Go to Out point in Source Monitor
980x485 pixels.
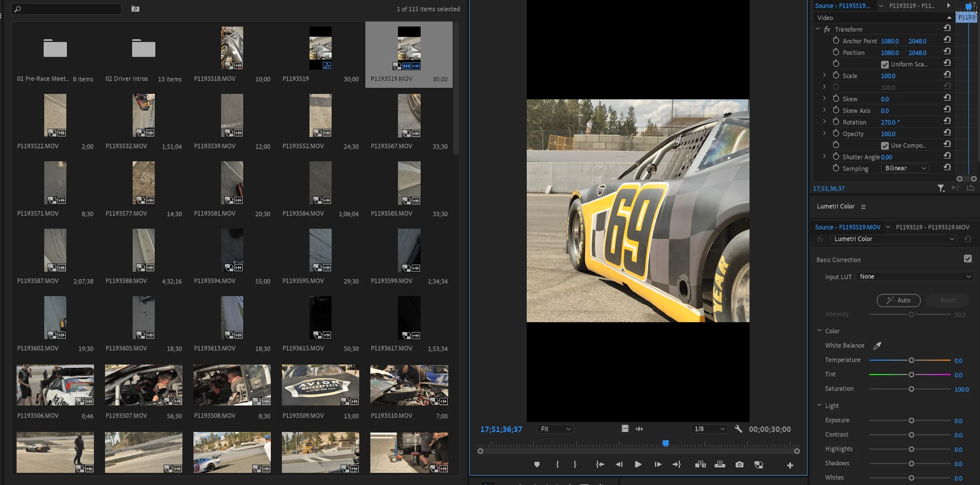[x=677, y=465]
